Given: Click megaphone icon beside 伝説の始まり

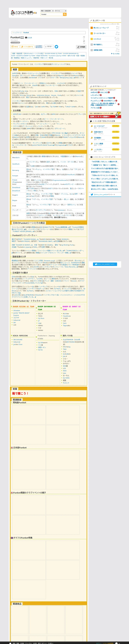Looking at the screenshot, I should [x=92, y=132].
